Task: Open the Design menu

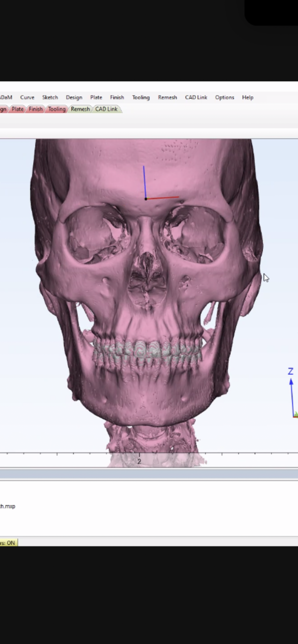Action: click(74, 97)
